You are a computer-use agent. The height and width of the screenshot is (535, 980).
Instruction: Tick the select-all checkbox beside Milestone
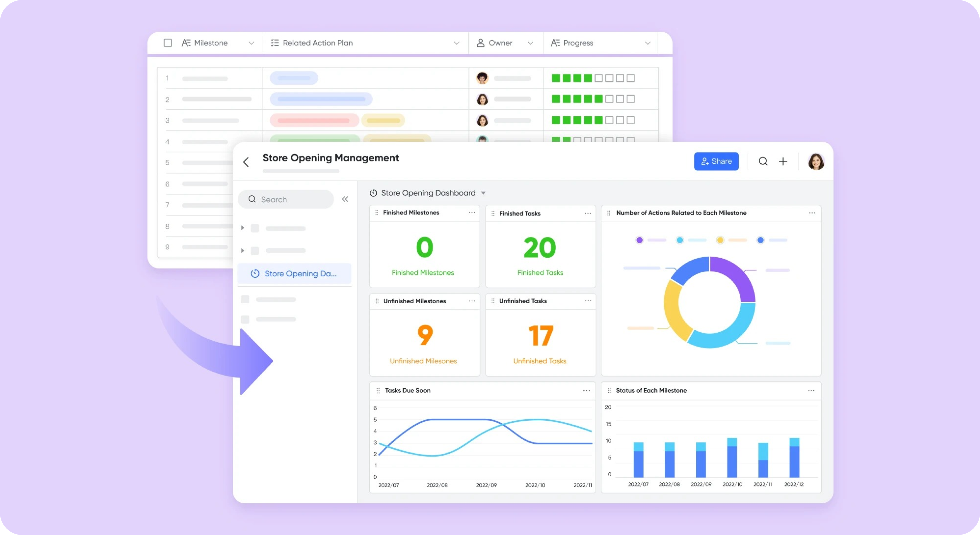[168, 43]
